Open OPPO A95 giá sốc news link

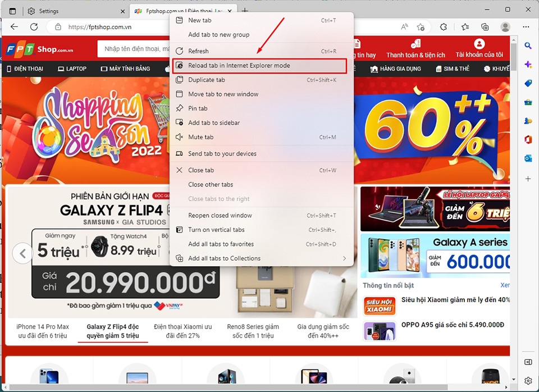453,325
